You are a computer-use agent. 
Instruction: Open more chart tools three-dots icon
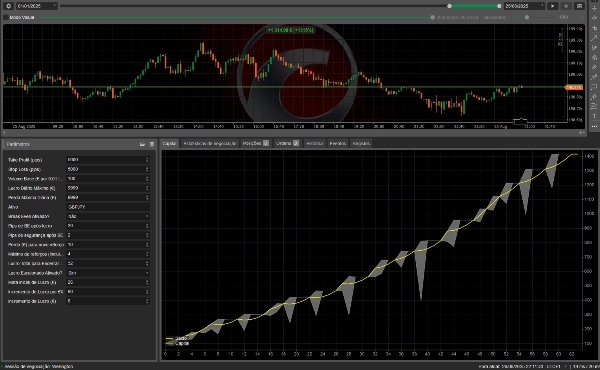click(594, 126)
